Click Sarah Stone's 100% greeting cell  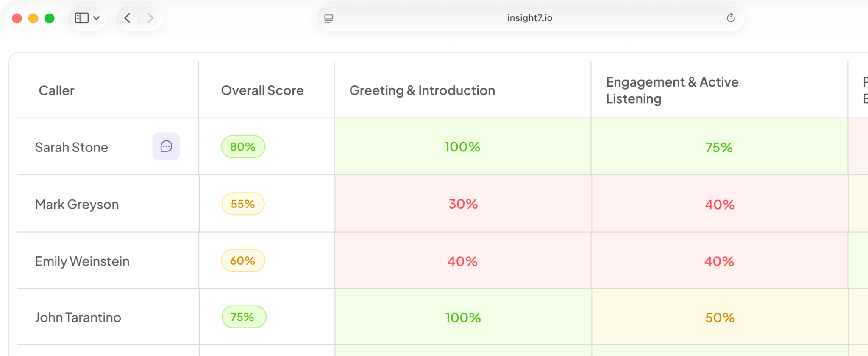tap(462, 147)
